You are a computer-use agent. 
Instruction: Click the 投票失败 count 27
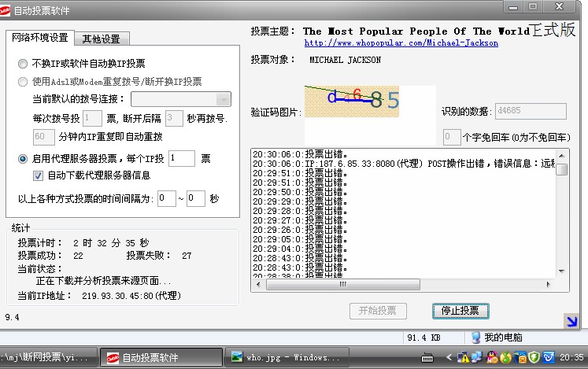[x=187, y=256]
